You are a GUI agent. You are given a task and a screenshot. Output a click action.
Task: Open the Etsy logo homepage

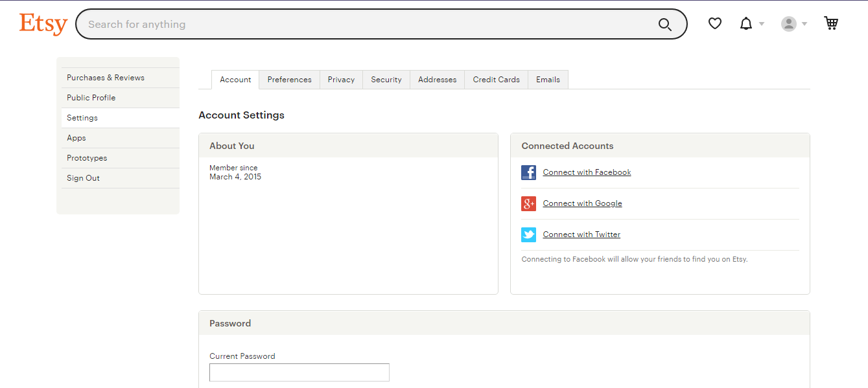[43, 24]
